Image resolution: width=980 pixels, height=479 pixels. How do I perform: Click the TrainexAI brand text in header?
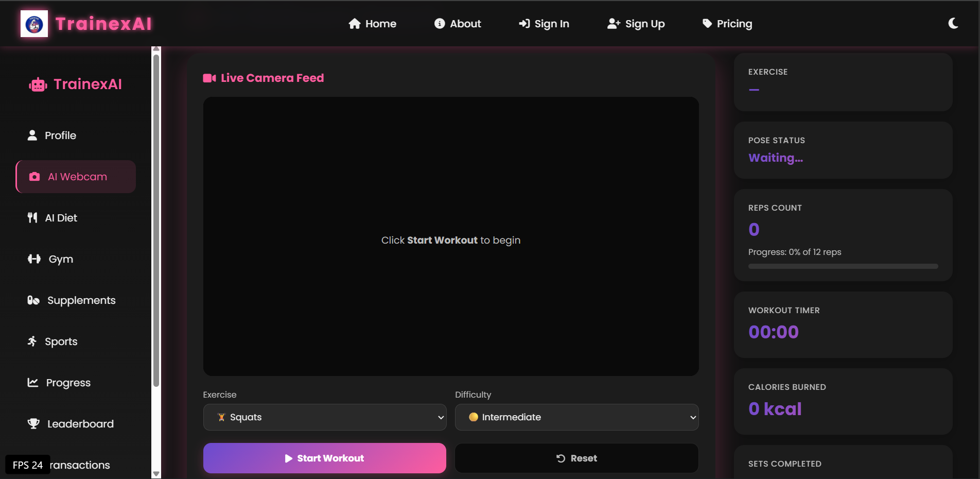click(x=103, y=24)
